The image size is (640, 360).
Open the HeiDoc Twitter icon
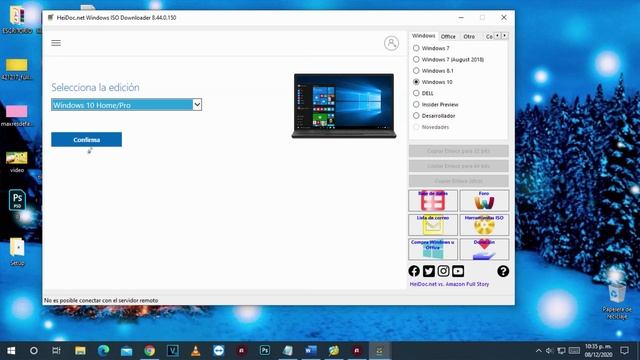(429, 271)
